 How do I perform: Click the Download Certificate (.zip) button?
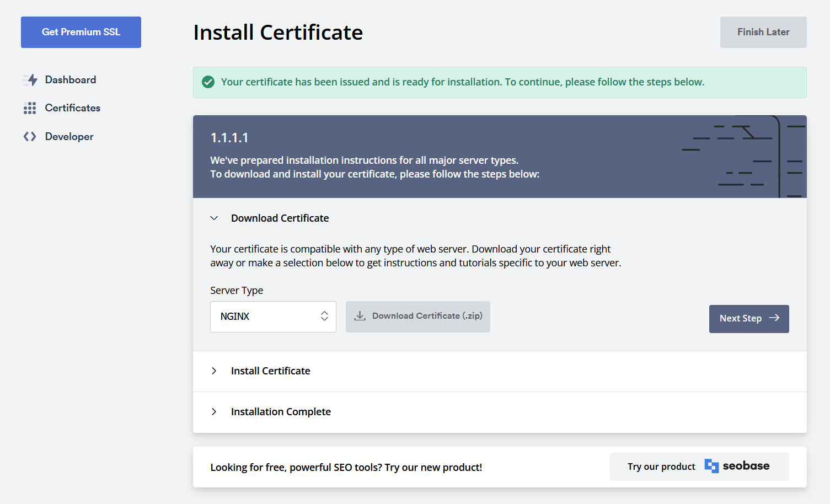pyautogui.click(x=418, y=317)
